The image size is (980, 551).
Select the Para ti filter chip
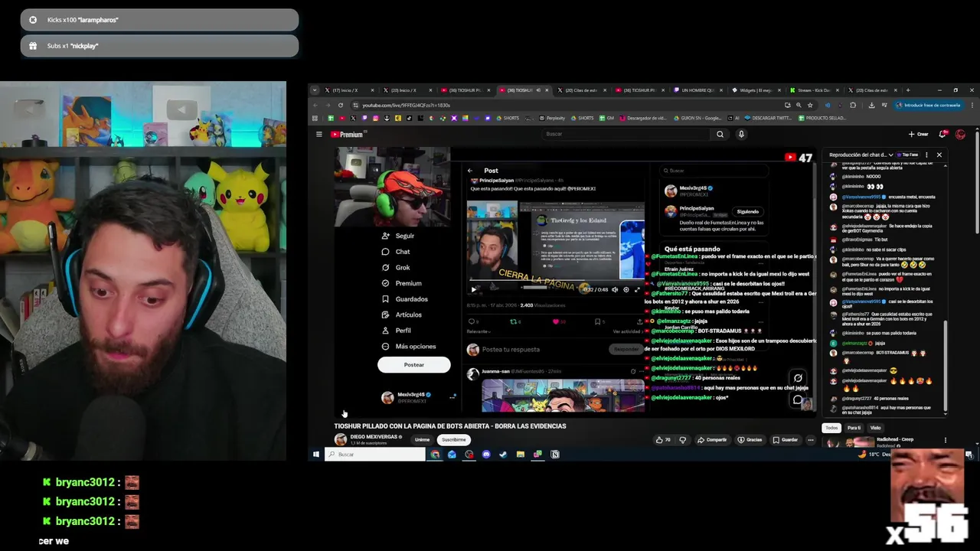coord(854,428)
